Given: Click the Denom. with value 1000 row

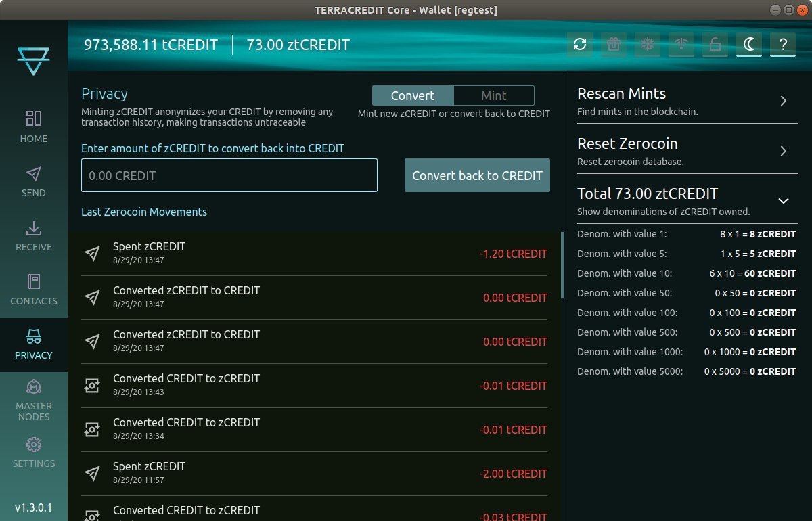Looking at the screenshot, I should click(x=686, y=352).
